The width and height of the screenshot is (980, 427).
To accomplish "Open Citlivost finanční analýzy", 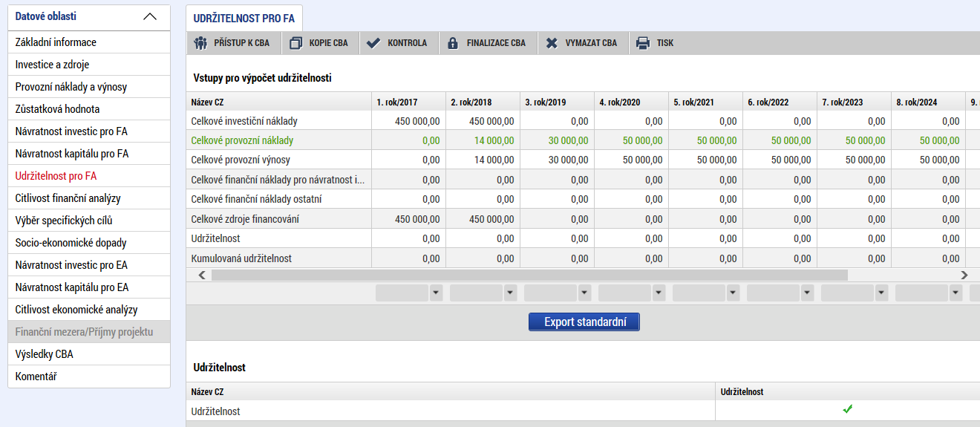I will pyautogui.click(x=89, y=198).
